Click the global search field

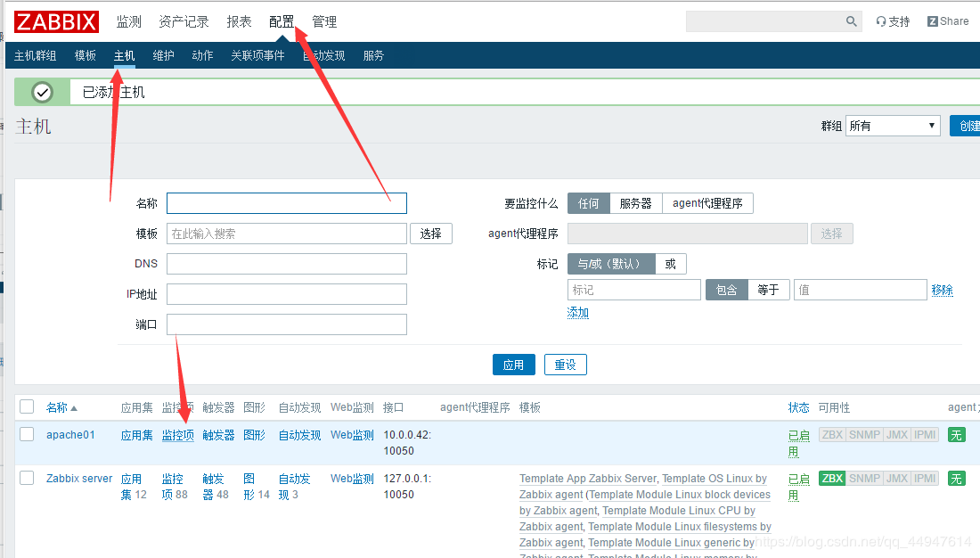click(x=773, y=21)
